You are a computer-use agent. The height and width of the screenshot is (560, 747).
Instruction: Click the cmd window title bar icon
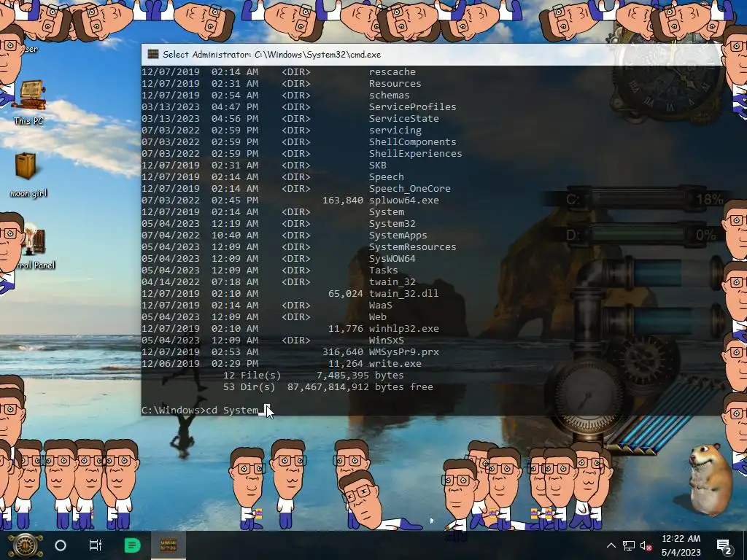[x=153, y=54]
